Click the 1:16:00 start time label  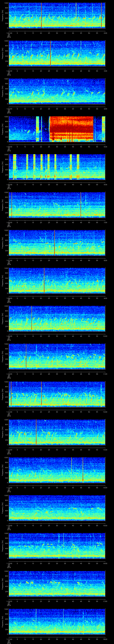pyautogui.click(x=9, y=601)
